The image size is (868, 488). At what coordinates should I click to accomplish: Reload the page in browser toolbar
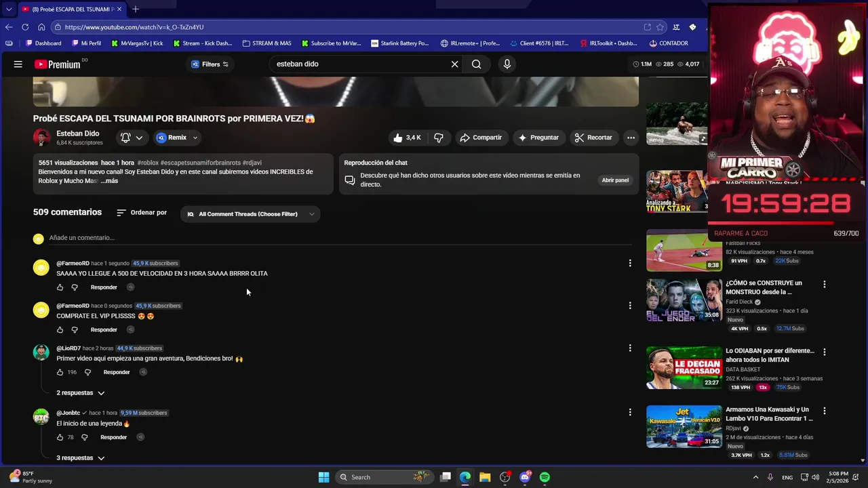pos(25,27)
